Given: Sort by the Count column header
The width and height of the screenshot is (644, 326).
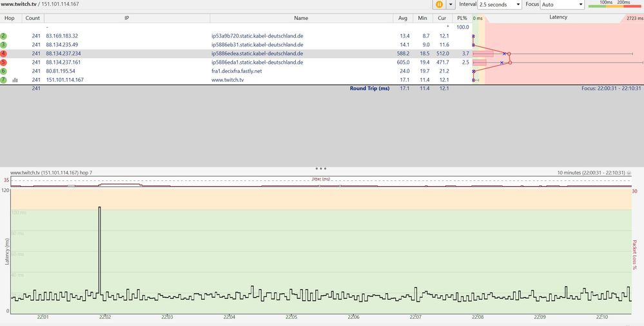Looking at the screenshot, I should 32,18.
